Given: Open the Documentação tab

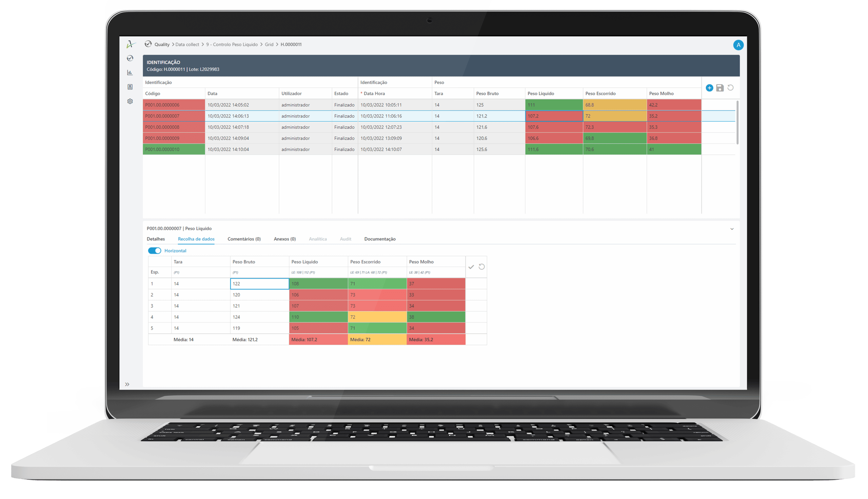Looking at the screenshot, I should 380,239.
